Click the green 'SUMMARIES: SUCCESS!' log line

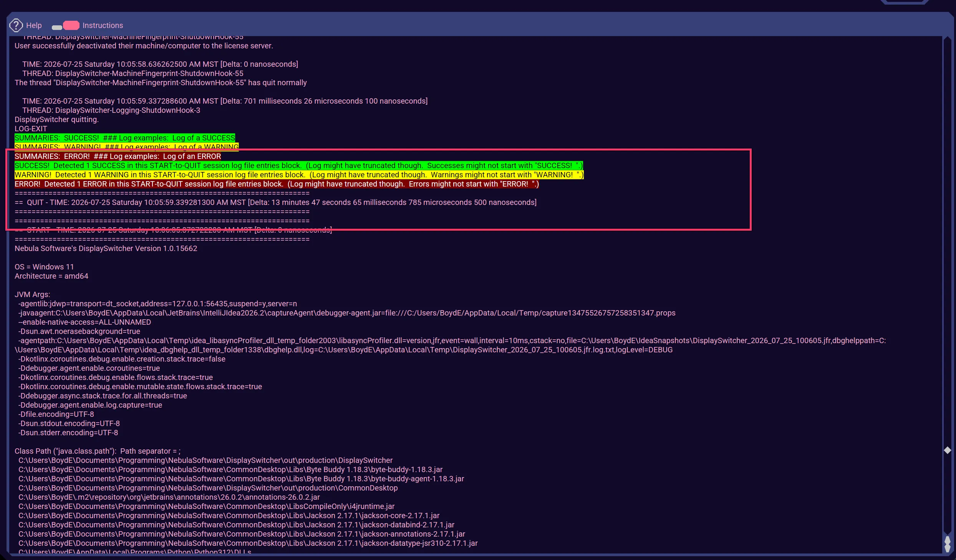[x=125, y=138]
